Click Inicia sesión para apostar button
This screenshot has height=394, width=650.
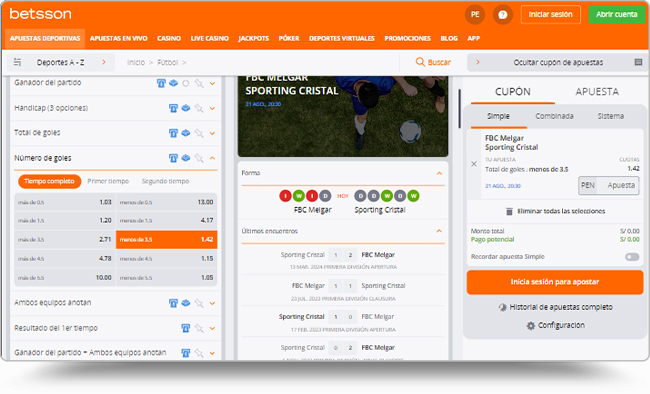tap(555, 282)
